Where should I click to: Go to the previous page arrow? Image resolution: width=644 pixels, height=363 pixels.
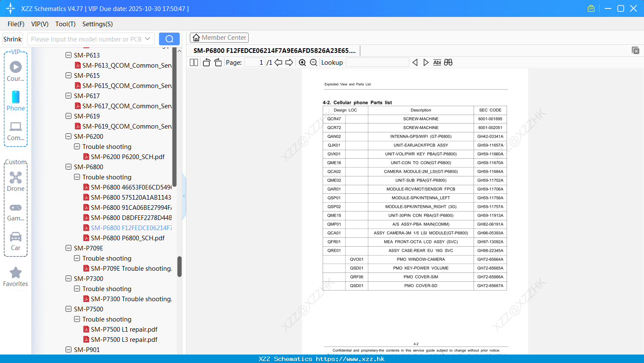click(x=278, y=62)
